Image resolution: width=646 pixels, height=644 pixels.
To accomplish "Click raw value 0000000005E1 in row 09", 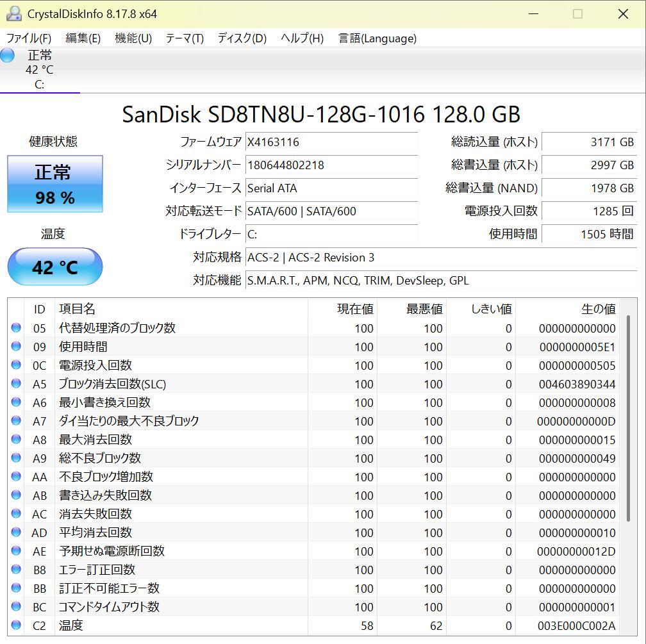I will click(x=577, y=347).
